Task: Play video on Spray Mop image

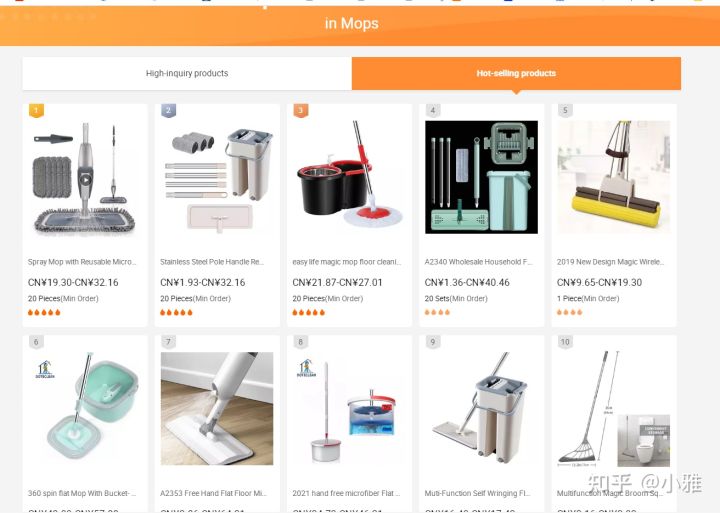Action: [85, 180]
